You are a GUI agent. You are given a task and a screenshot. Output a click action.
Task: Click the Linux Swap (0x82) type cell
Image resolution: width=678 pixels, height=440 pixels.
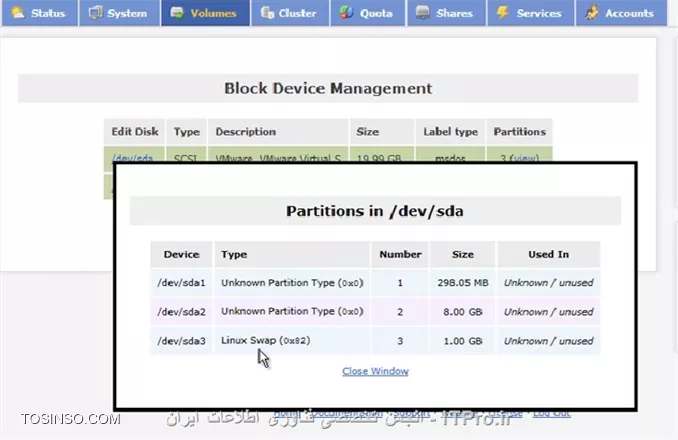(x=292, y=341)
